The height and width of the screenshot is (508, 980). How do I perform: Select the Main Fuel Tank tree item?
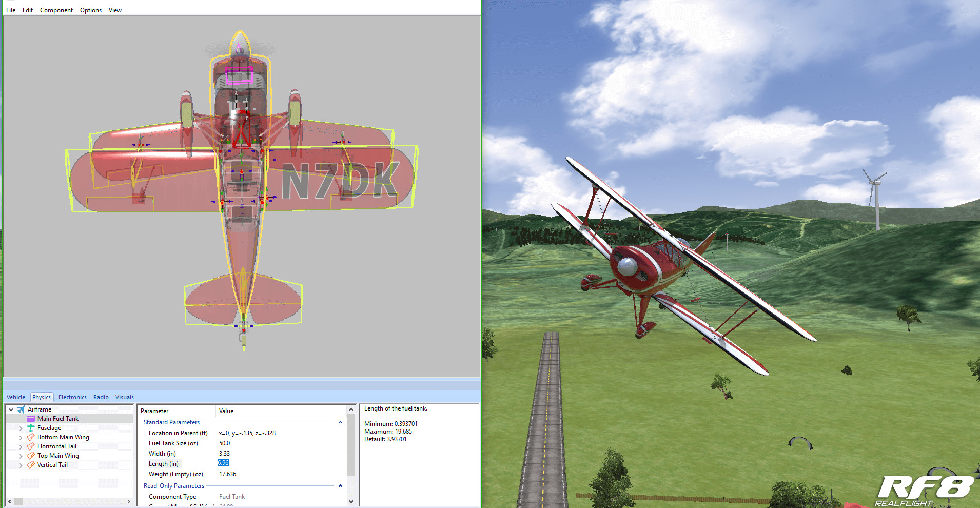[x=58, y=418]
